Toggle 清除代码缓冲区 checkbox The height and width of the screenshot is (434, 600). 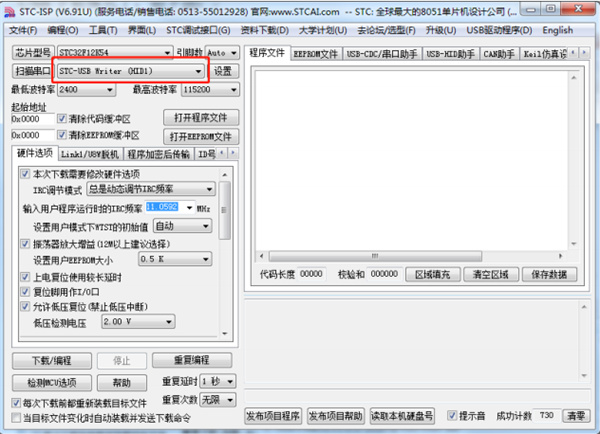click(62, 119)
